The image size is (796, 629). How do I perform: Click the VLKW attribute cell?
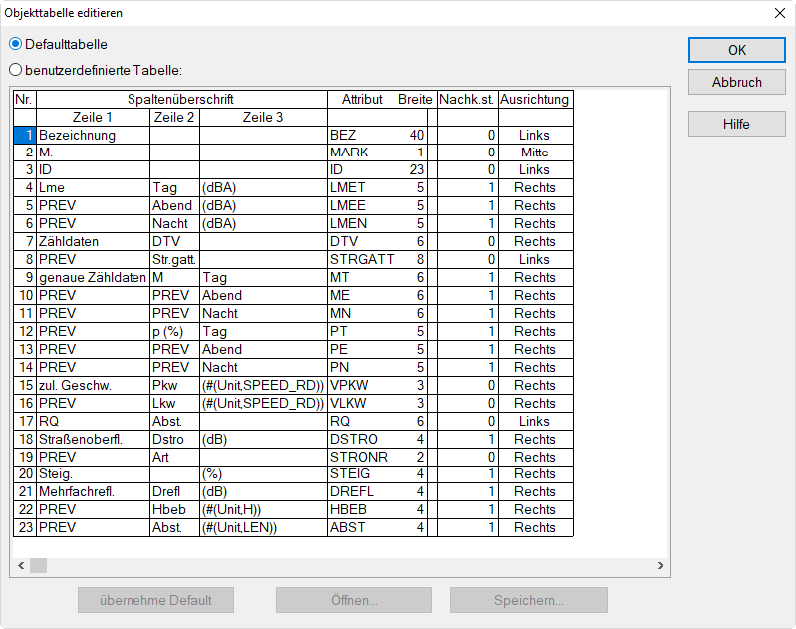point(377,404)
